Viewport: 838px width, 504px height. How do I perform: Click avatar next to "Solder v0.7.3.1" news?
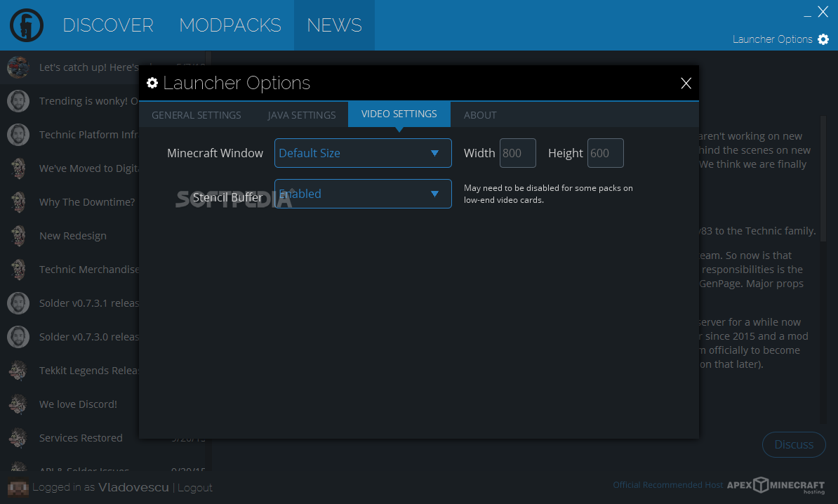(x=18, y=303)
